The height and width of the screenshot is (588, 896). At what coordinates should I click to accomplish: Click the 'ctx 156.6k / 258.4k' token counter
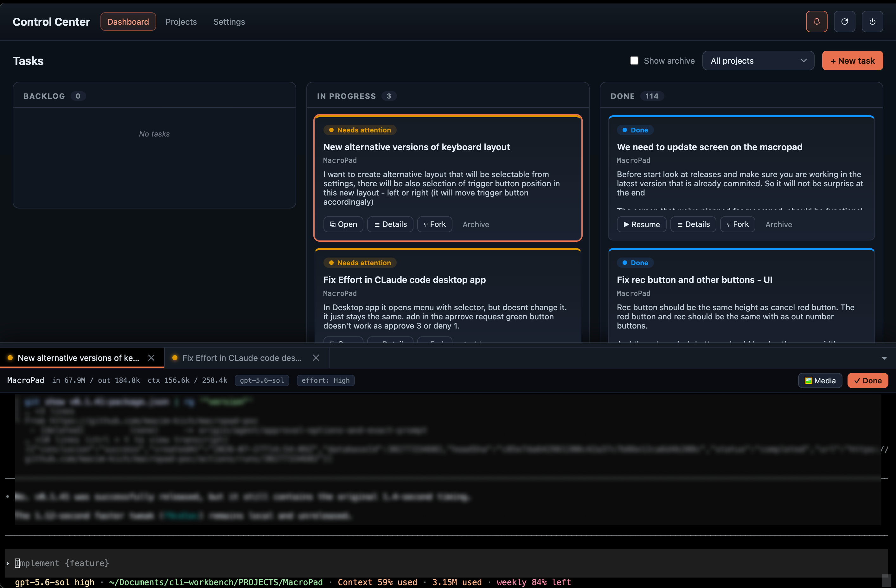click(x=188, y=380)
